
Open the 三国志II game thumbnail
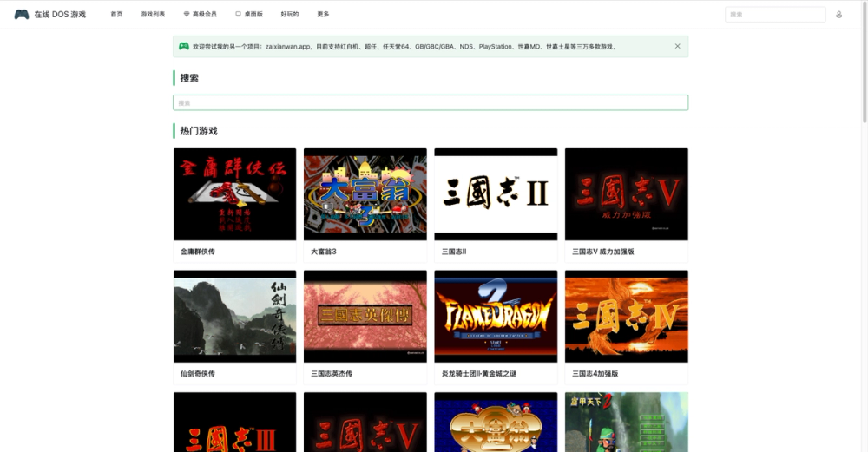point(496,194)
